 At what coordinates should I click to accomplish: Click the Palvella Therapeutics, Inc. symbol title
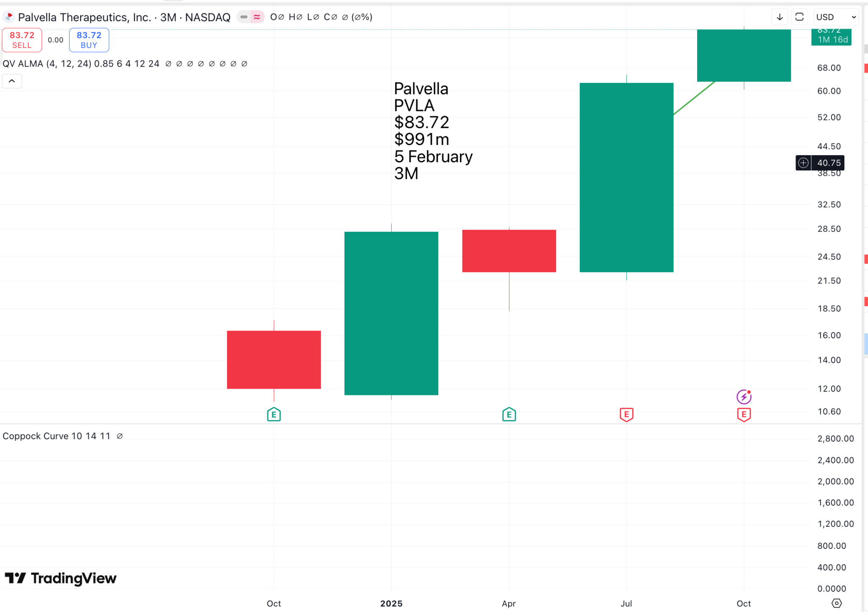[85, 17]
